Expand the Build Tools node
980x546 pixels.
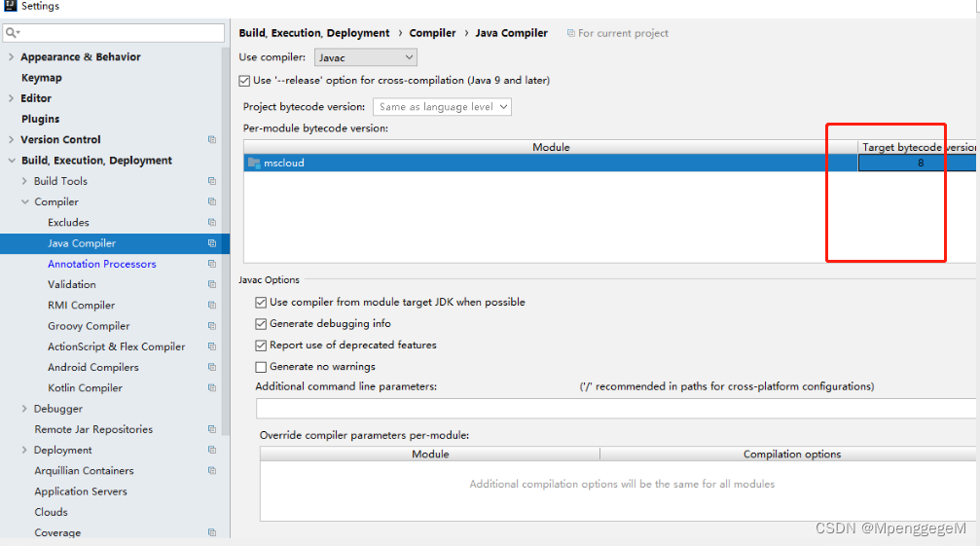(24, 181)
